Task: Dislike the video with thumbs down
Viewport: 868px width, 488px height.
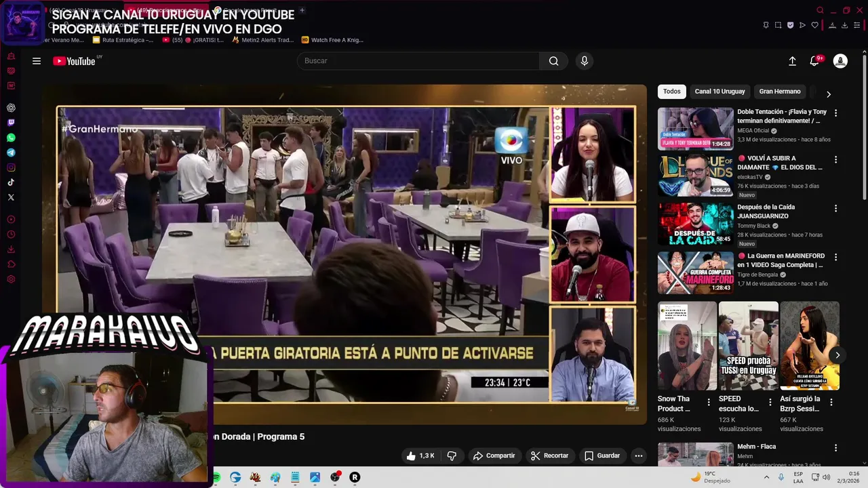Action: pos(452,455)
